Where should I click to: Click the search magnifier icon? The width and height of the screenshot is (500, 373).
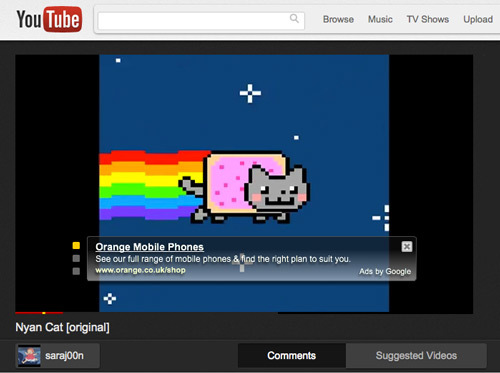pyautogui.click(x=294, y=18)
